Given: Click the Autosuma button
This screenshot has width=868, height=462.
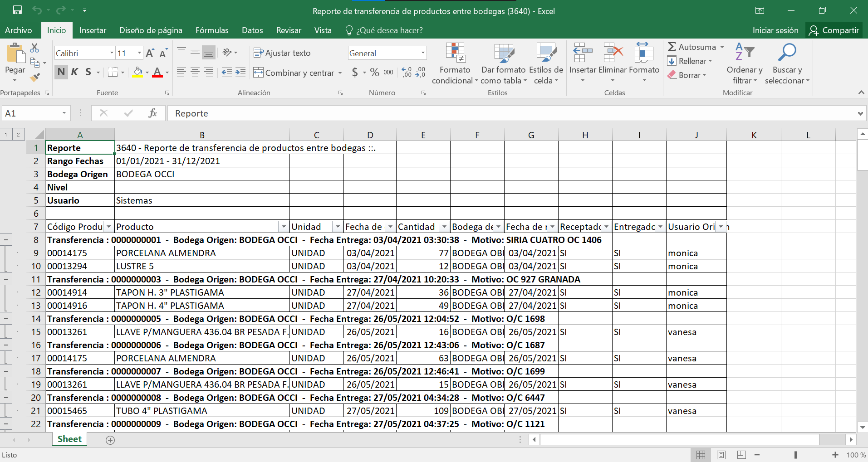Looking at the screenshot, I should click(x=692, y=47).
